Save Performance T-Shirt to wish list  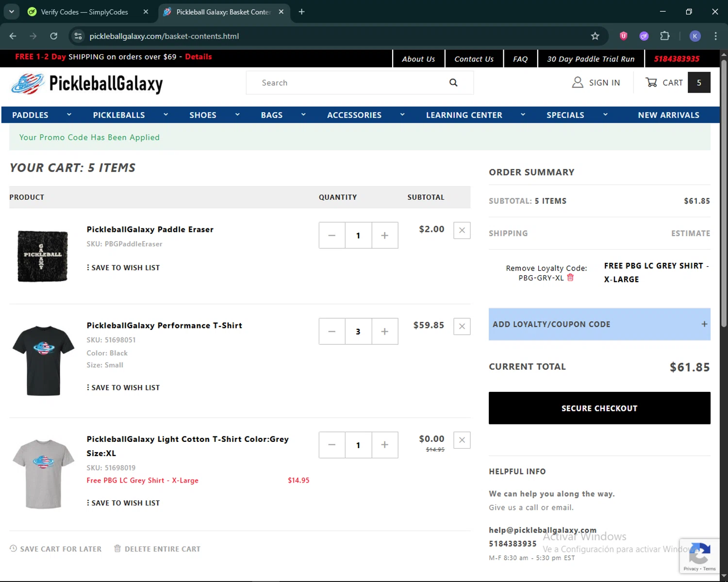point(123,388)
